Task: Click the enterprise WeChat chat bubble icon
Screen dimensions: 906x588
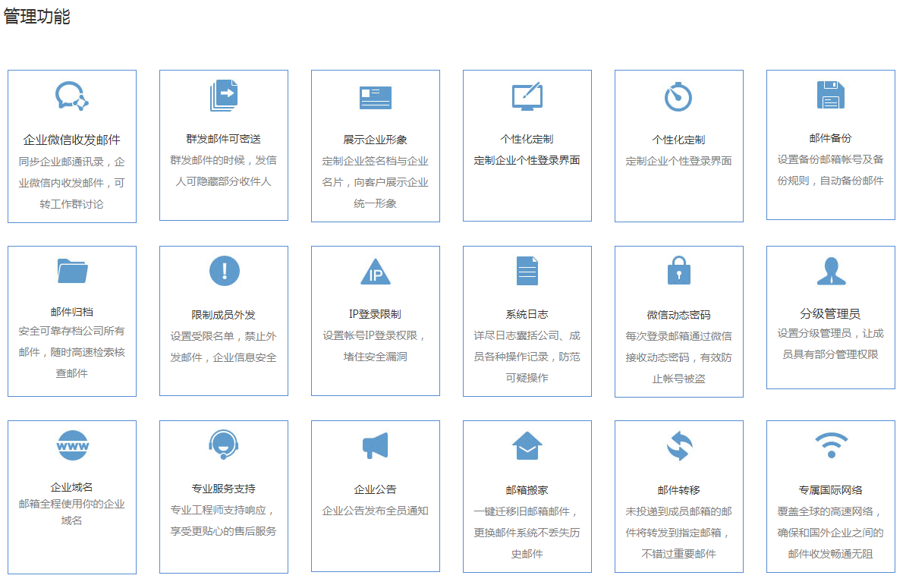Action: coord(72,96)
